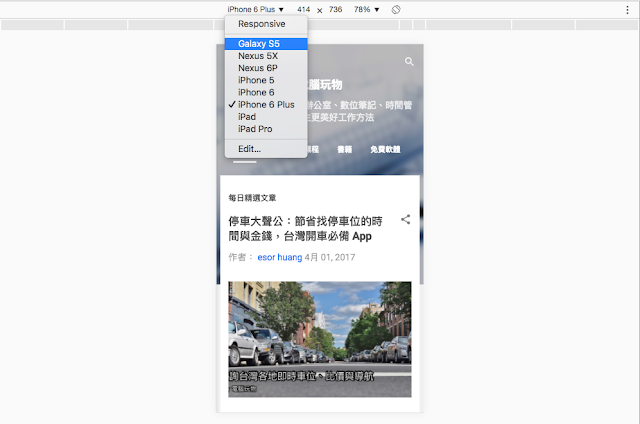This screenshot has width=640, height=424.
Task: Click the width field showing 414
Action: click(x=303, y=9)
